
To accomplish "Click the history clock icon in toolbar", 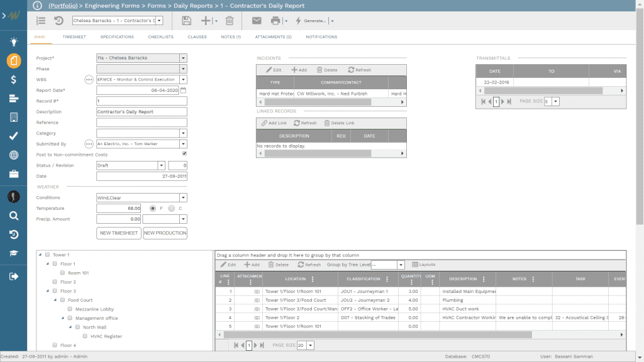I will [x=58, y=21].
